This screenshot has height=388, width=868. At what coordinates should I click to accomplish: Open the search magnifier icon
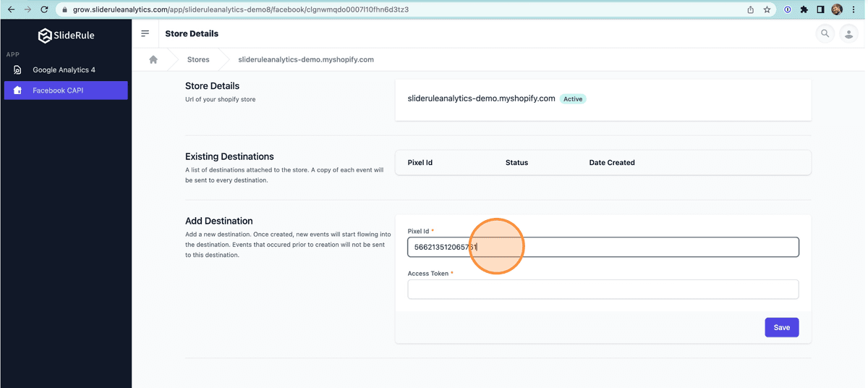pyautogui.click(x=825, y=33)
